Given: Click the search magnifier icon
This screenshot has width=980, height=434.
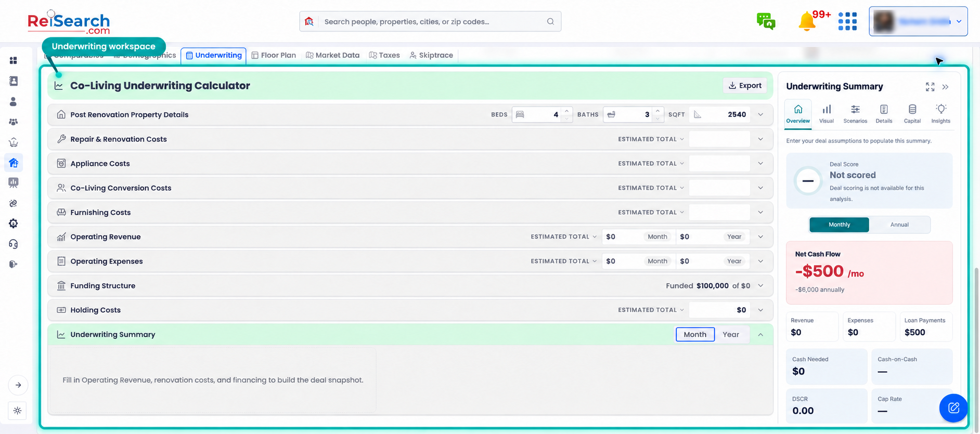Looking at the screenshot, I should pos(550,21).
